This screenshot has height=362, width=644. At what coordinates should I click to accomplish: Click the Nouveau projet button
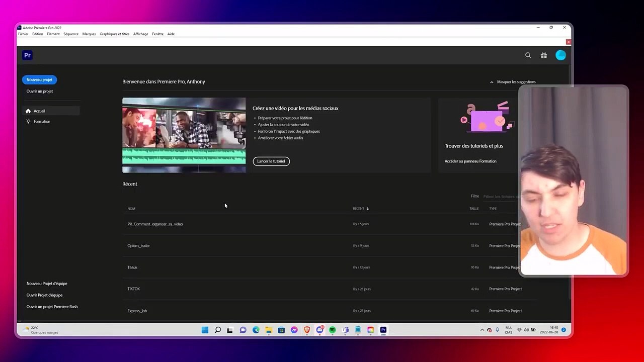point(39,80)
